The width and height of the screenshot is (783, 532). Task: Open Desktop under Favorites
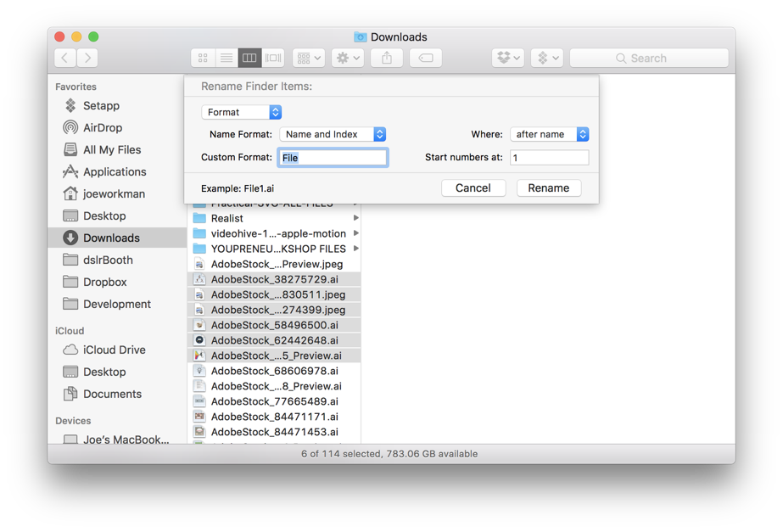pyautogui.click(x=117, y=216)
